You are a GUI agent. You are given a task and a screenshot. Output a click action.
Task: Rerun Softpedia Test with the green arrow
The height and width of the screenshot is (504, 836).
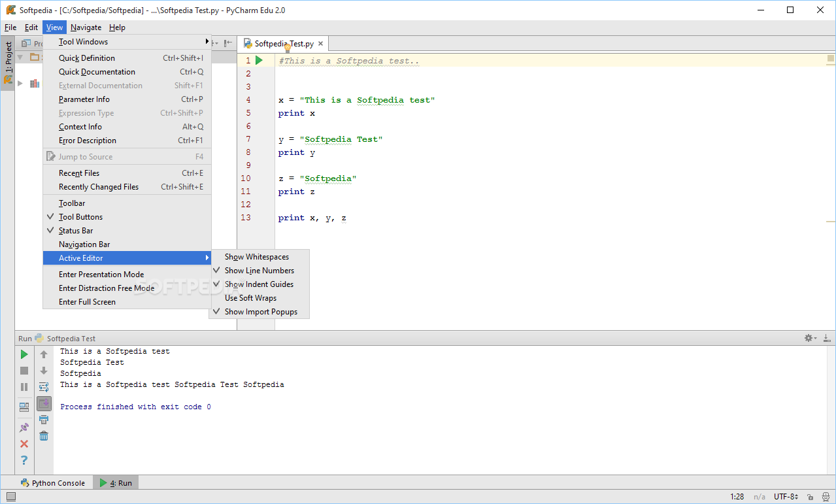(24, 354)
